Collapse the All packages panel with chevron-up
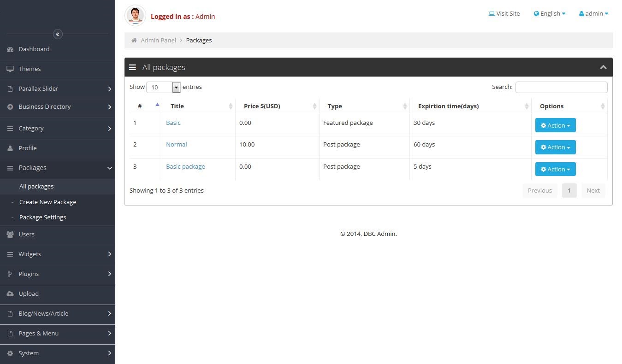 pyautogui.click(x=603, y=67)
